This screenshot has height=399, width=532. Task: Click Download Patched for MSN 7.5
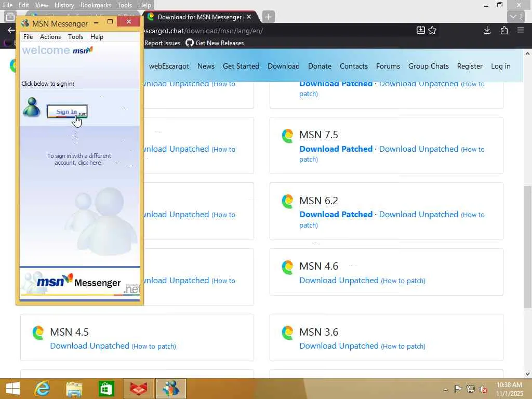336,149
